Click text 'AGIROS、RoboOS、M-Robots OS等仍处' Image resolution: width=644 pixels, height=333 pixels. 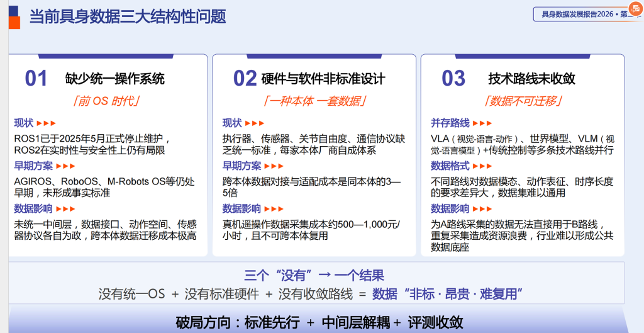[x=104, y=181]
